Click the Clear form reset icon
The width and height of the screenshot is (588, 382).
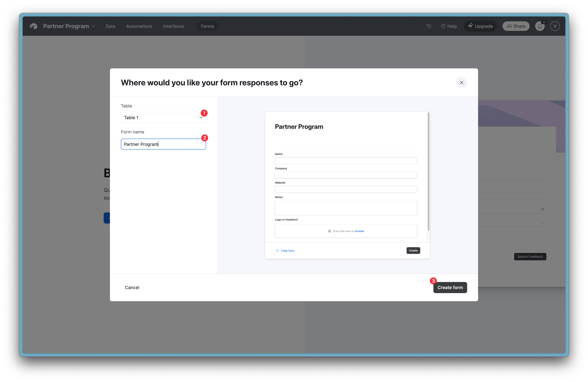pyautogui.click(x=278, y=251)
